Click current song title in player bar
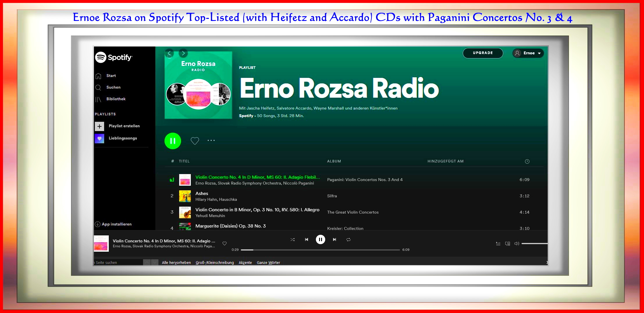Image resolution: width=644 pixels, height=313 pixels. coord(164,241)
